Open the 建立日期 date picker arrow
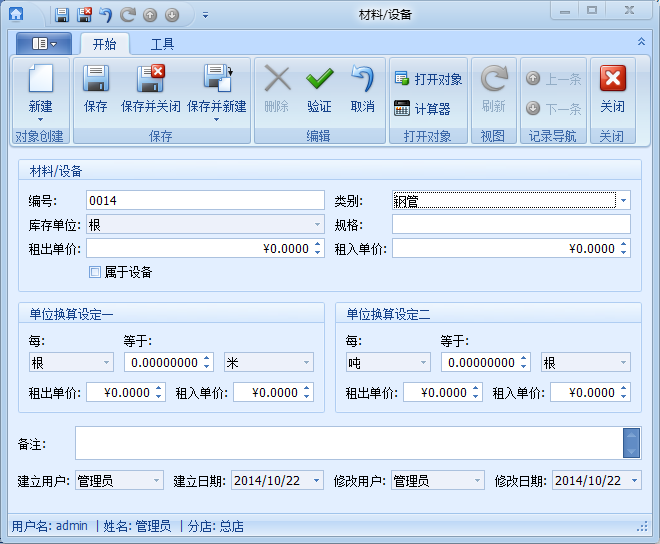This screenshot has width=660, height=544. tap(317, 480)
